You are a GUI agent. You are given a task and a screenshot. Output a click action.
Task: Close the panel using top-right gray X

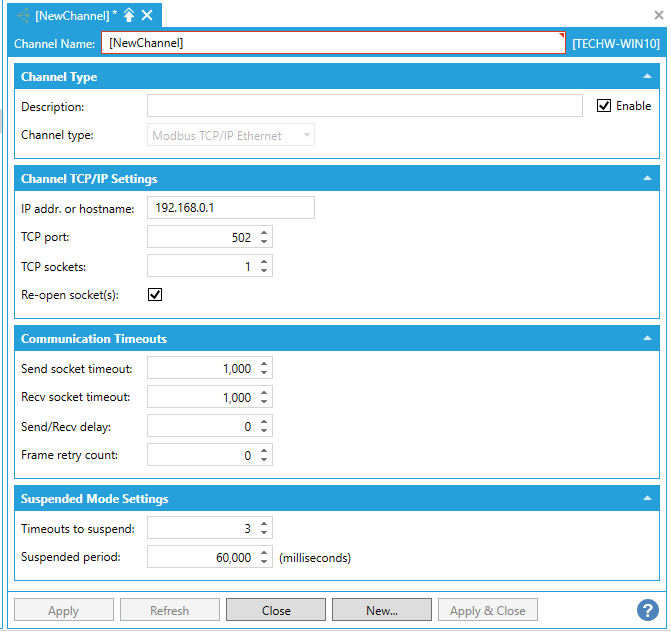coord(659,15)
